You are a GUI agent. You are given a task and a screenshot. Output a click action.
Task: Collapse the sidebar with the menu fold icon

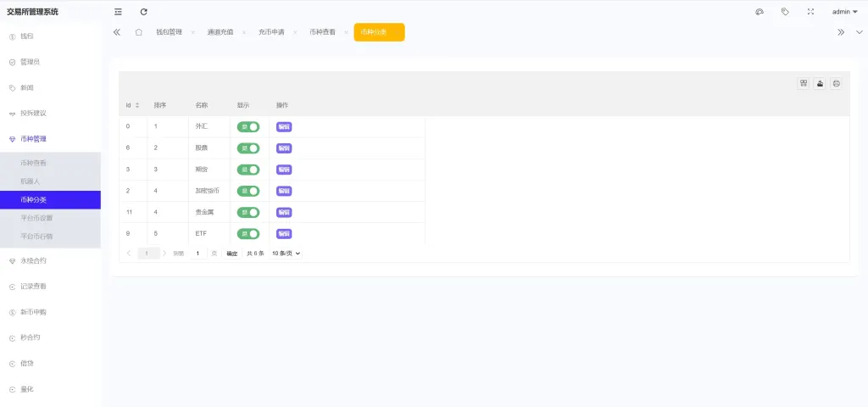(x=118, y=12)
